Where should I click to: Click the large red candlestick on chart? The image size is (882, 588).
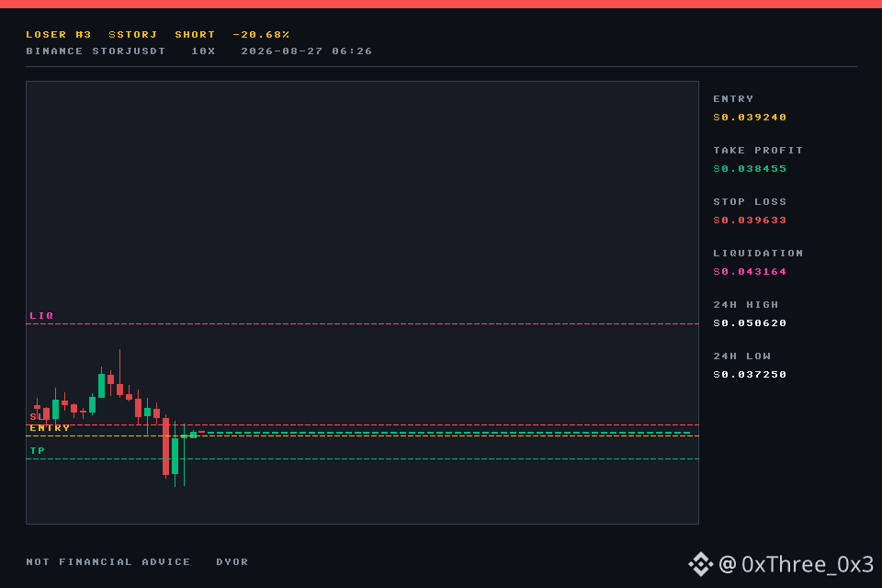coord(166,447)
